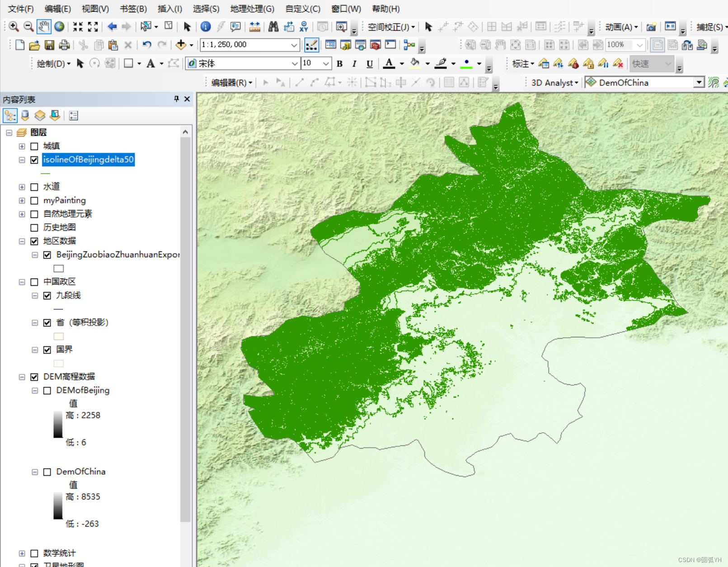
Task: Click the isolineOfBeijingdelta50 green line symbol
Action: [45, 173]
